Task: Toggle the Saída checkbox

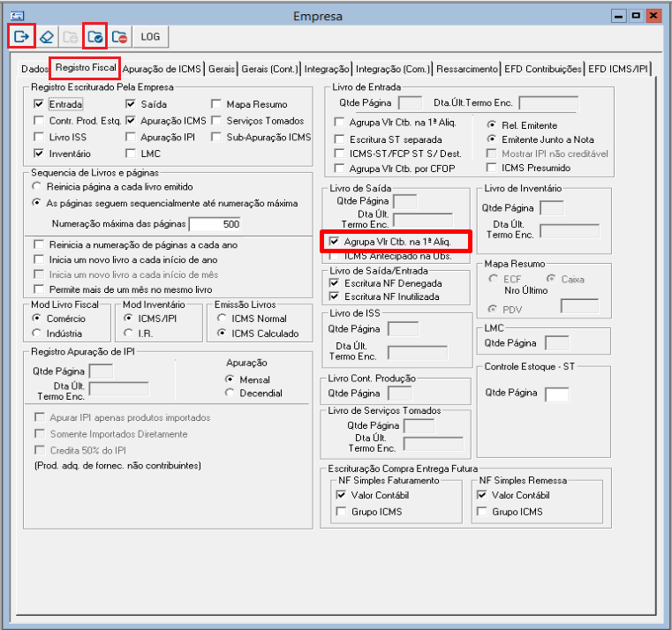Action: coord(131,104)
